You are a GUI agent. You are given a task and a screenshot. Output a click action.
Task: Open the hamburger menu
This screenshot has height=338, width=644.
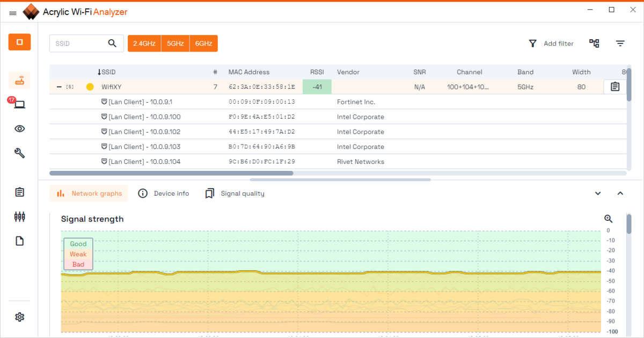tap(13, 13)
